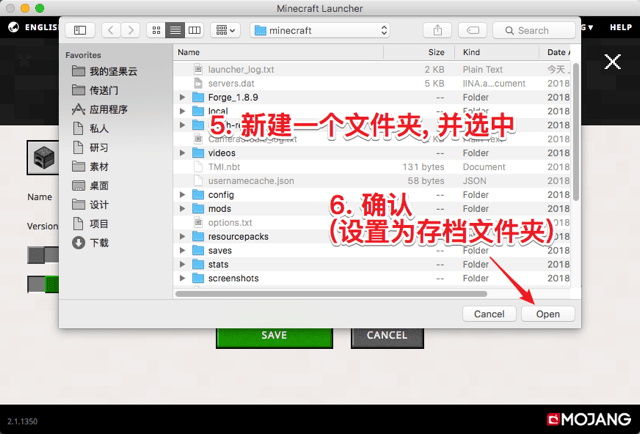This screenshot has height=434, width=640.
Task: Click the Open button in file dialog
Action: pos(548,314)
